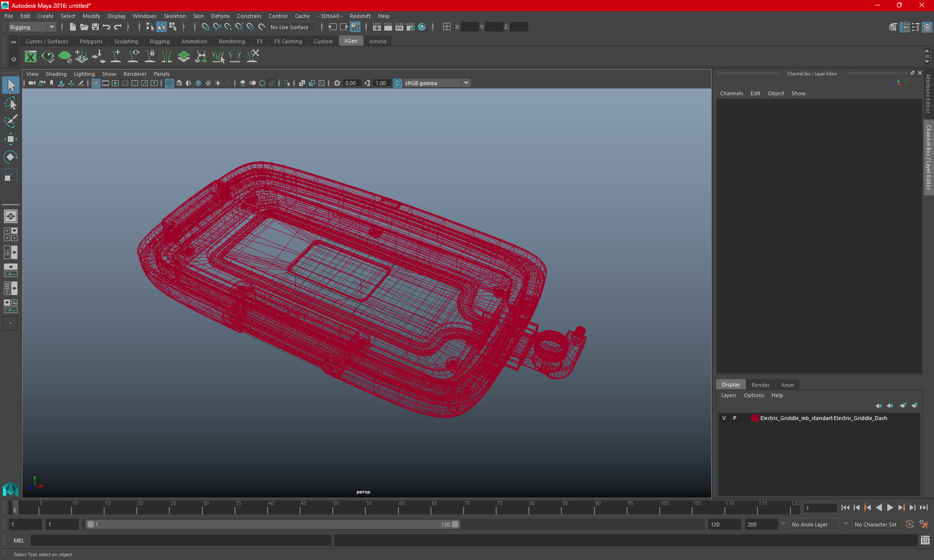Click the No Live Surface button

289,27
